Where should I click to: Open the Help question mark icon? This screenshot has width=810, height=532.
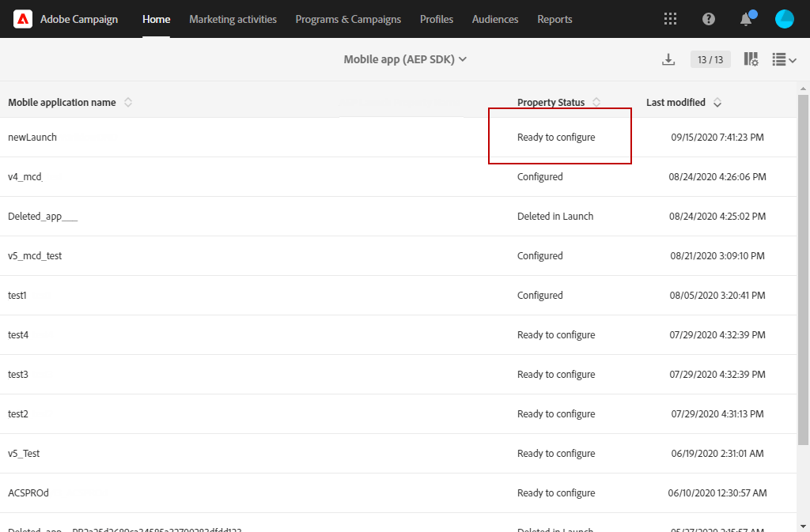tap(708, 18)
